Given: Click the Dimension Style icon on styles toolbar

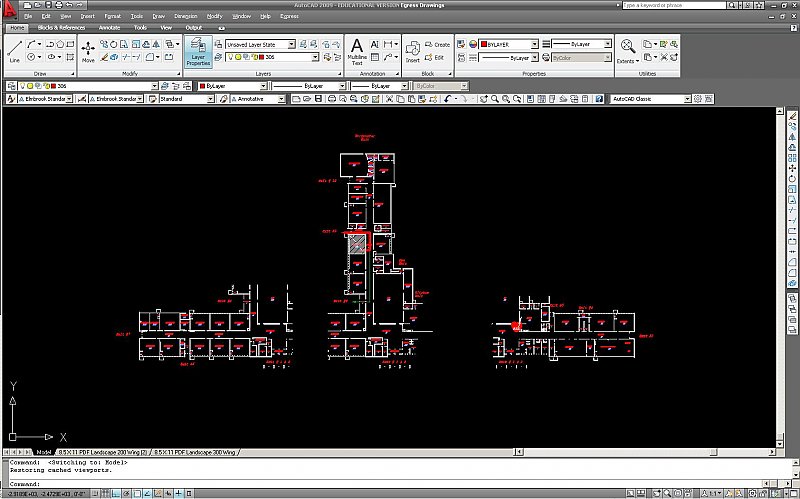Looking at the screenshot, I should tap(81, 98).
